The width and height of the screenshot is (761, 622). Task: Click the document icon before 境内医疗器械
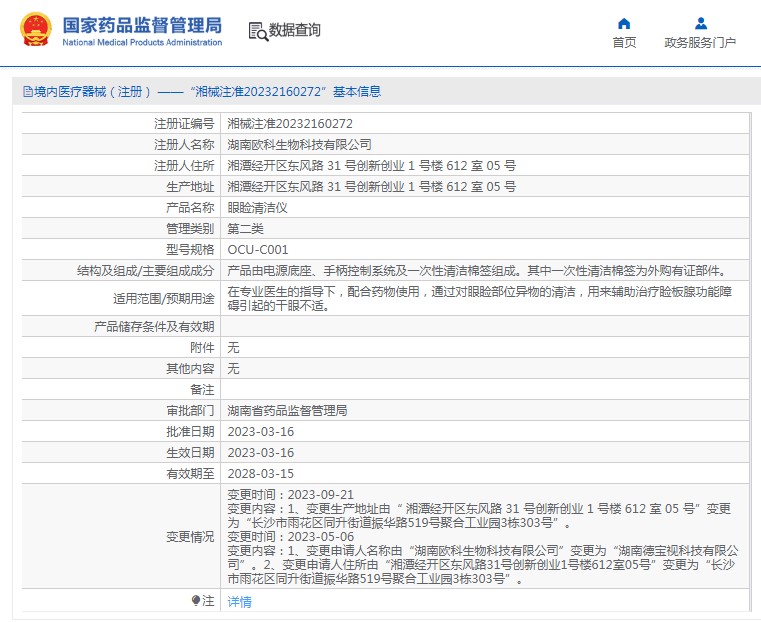tap(27, 91)
